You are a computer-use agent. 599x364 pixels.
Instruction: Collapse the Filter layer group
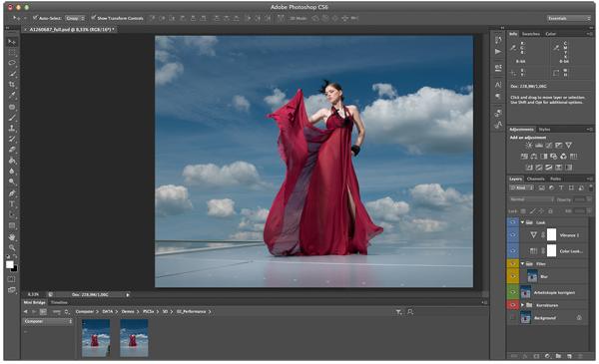[x=522, y=263]
